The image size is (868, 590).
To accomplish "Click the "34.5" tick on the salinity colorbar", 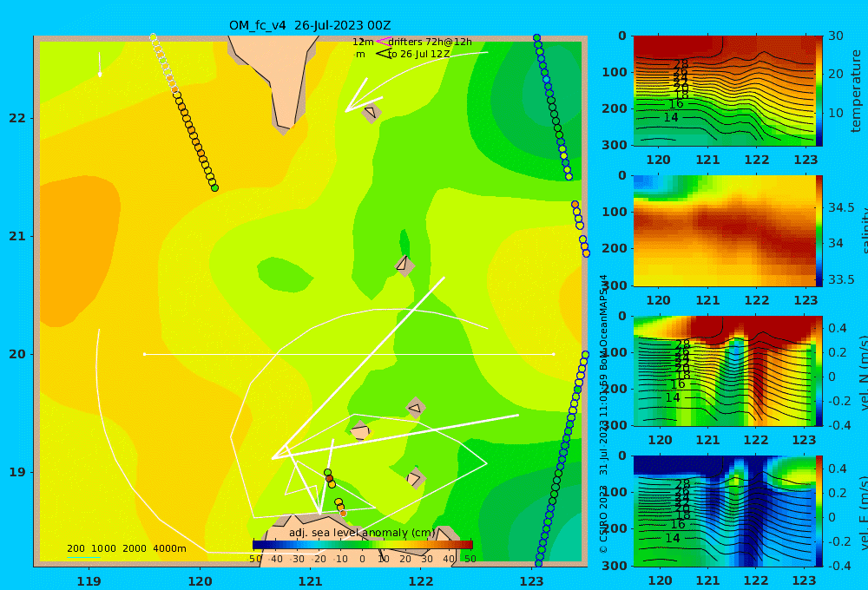I will (x=841, y=208).
